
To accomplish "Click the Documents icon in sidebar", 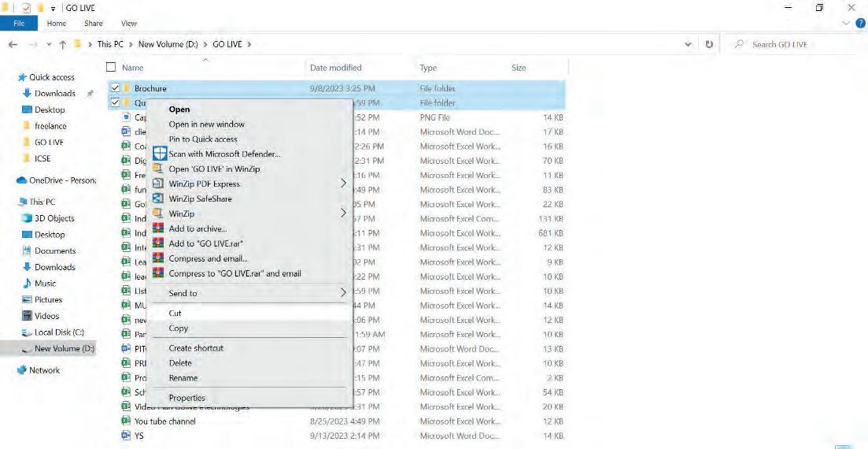I will tap(27, 251).
